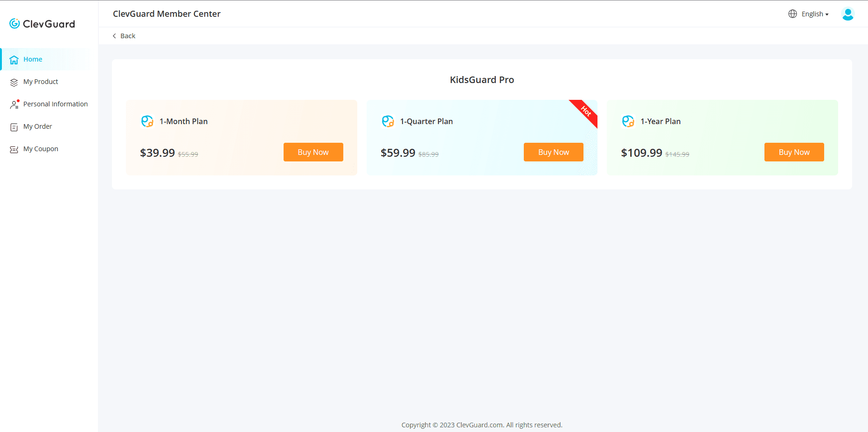Click the globe language icon
This screenshot has width=868, height=432.
792,14
